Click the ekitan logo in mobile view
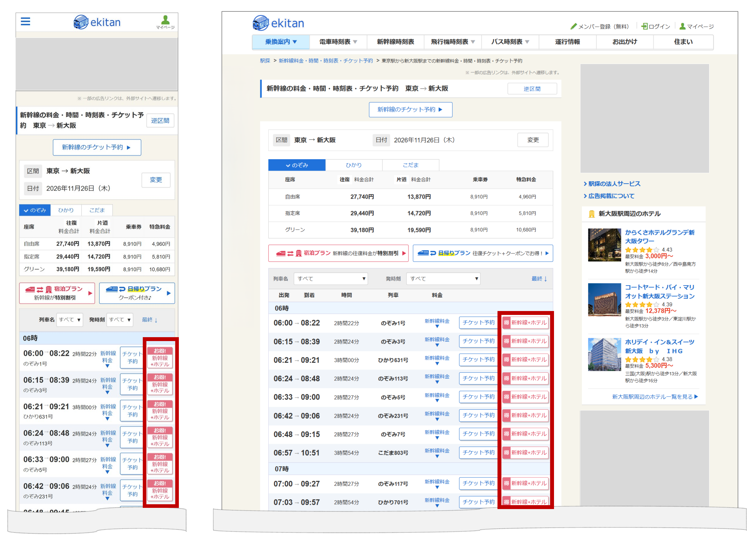 point(97,22)
